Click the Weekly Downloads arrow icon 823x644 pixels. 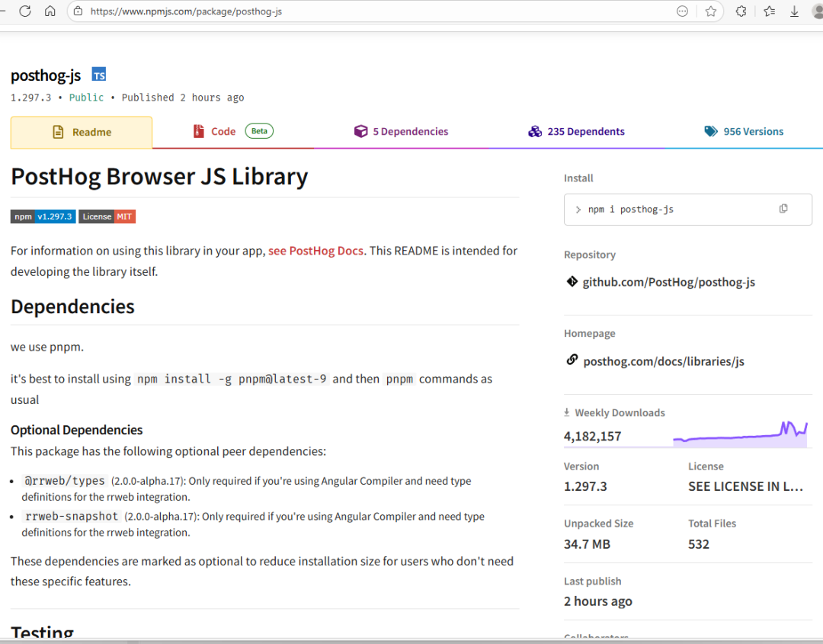coord(566,412)
